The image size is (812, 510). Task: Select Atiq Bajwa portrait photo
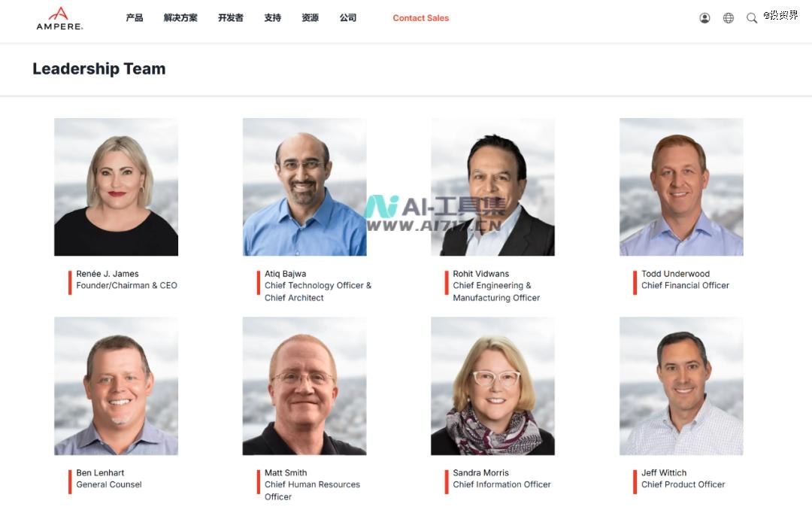tap(304, 187)
